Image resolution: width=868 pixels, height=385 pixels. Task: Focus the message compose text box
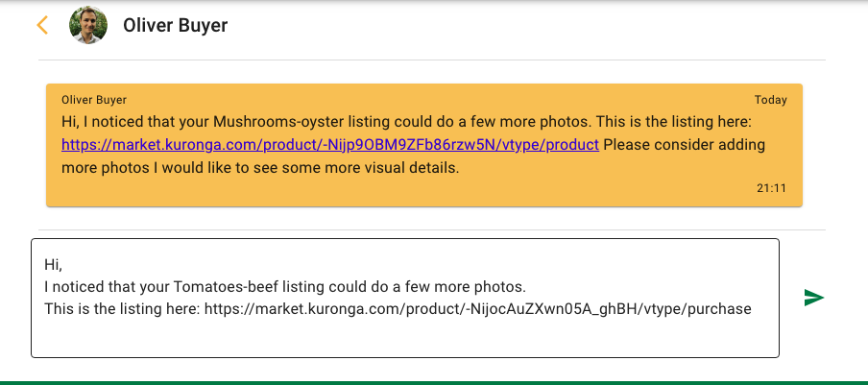point(405,299)
